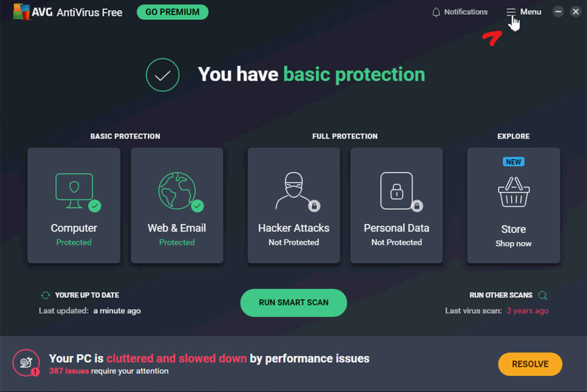The height and width of the screenshot is (392, 587).
Task: Click the Hacker Attacks masked figure icon
Action: coord(294,191)
